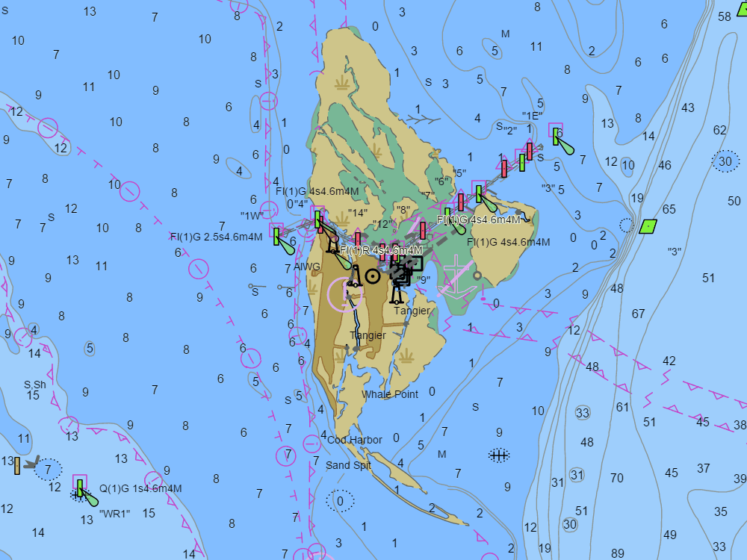Select the wreck symbol southeast of Whale Point
Viewport: 747px width, 560px height.
click(x=499, y=455)
